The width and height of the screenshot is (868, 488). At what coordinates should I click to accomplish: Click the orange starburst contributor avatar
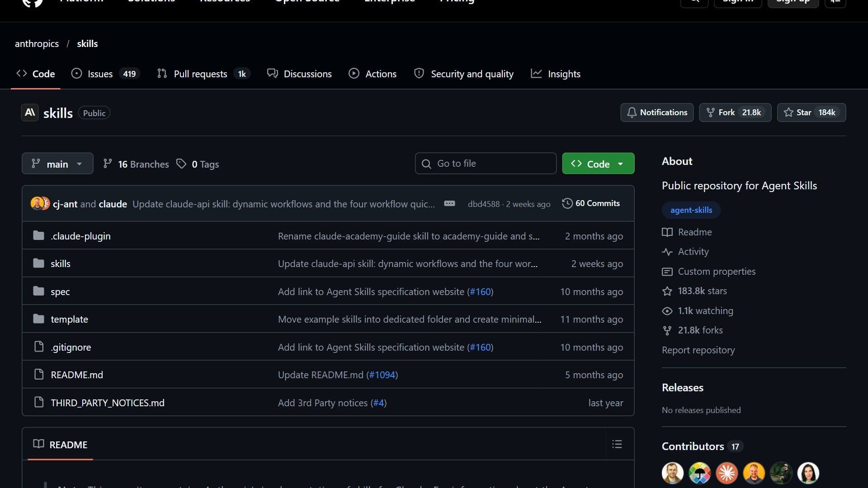click(x=726, y=473)
